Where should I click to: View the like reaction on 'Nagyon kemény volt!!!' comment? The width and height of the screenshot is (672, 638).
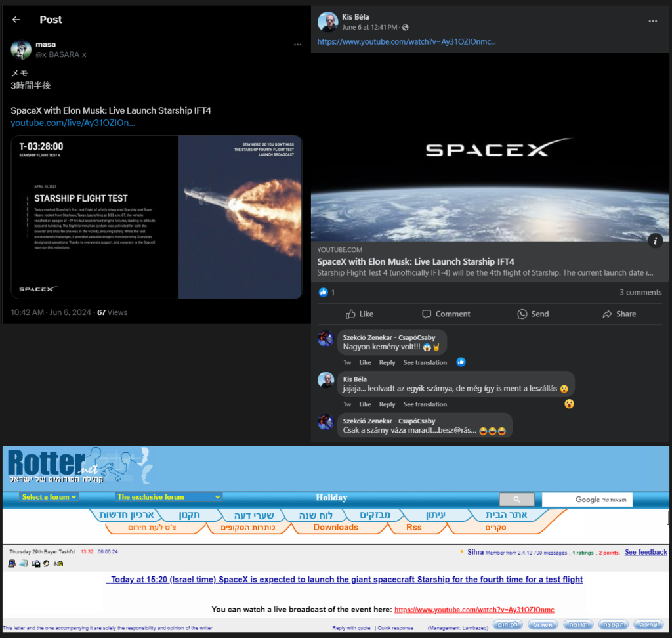coord(461,362)
